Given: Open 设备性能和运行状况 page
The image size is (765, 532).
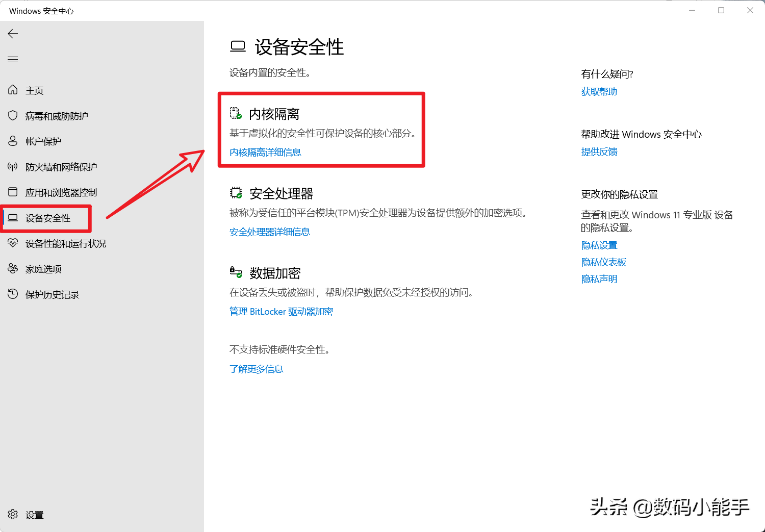Looking at the screenshot, I should [66, 243].
